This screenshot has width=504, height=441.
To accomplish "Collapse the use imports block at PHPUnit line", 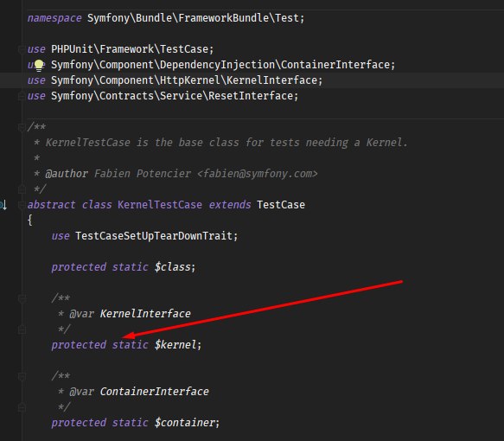I will [x=22, y=49].
